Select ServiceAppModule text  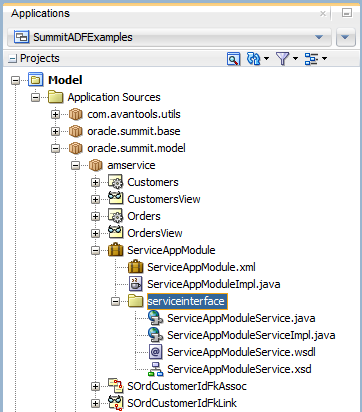tap(171, 250)
